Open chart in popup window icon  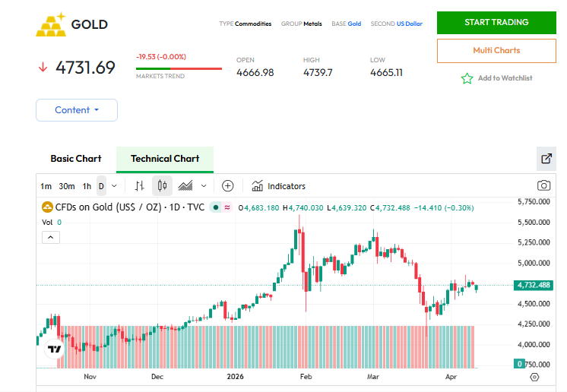tap(546, 159)
